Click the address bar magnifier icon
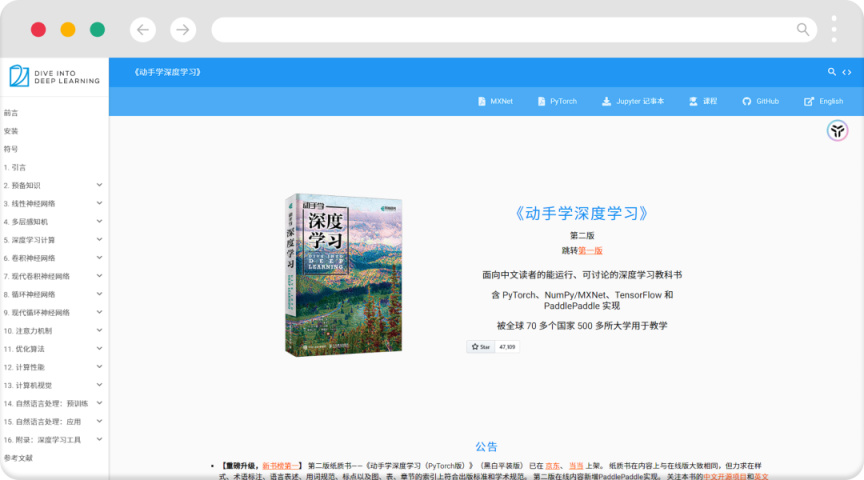Viewport: 864px width, 480px height. (x=803, y=29)
